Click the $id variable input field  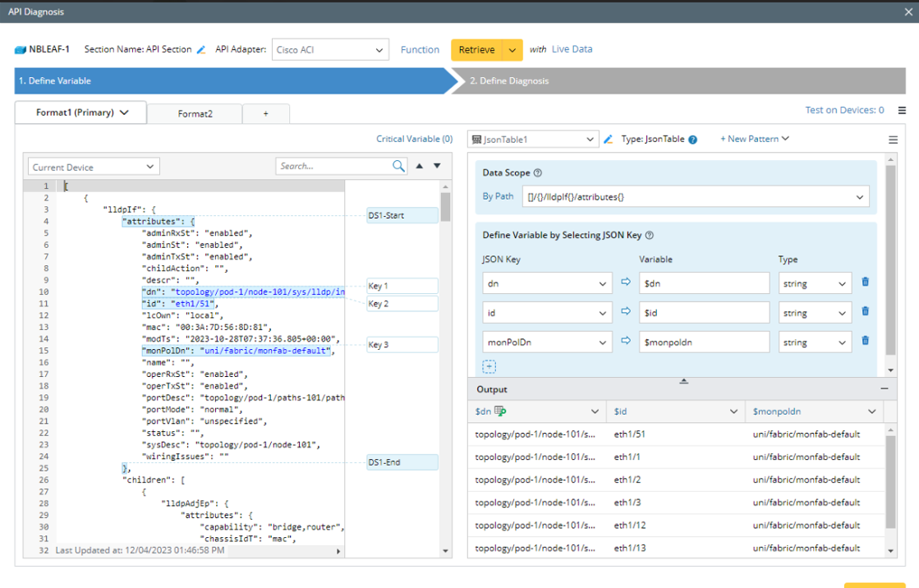click(x=704, y=312)
